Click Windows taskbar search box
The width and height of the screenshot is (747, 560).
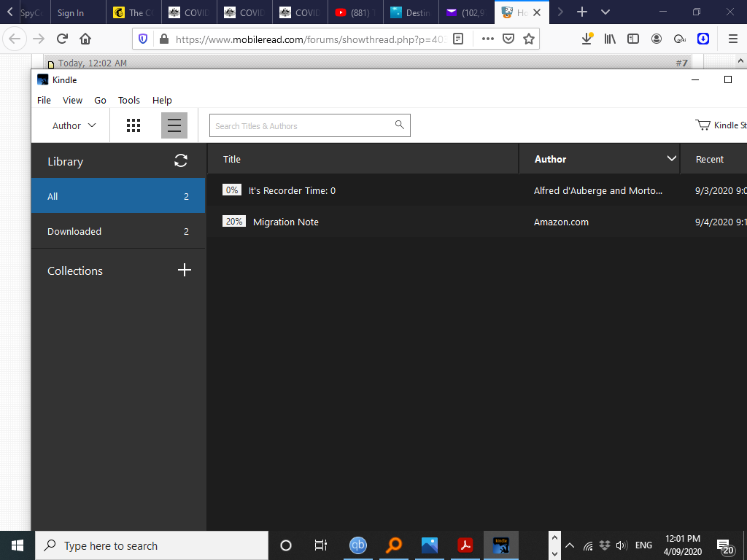click(152, 545)
